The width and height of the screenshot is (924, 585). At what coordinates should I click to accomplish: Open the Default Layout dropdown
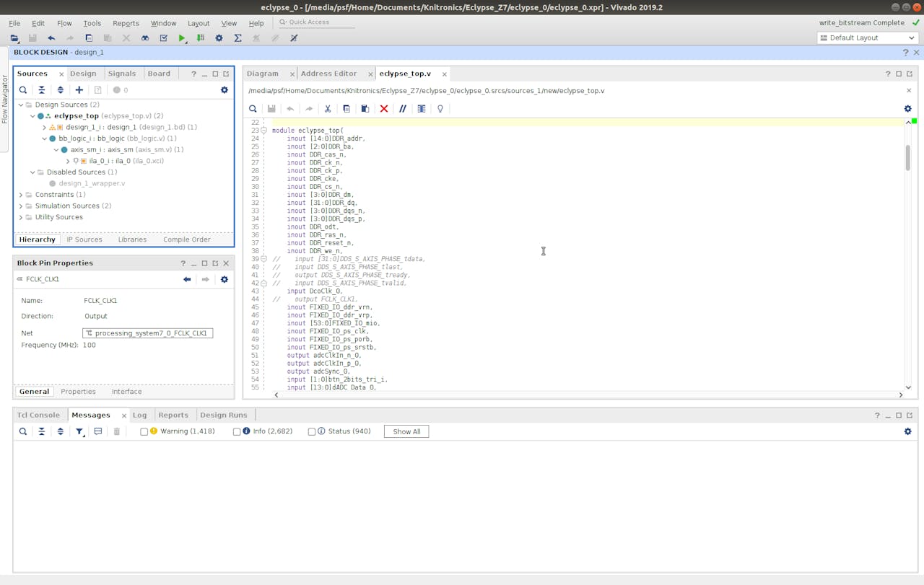[x=867, y=38]
